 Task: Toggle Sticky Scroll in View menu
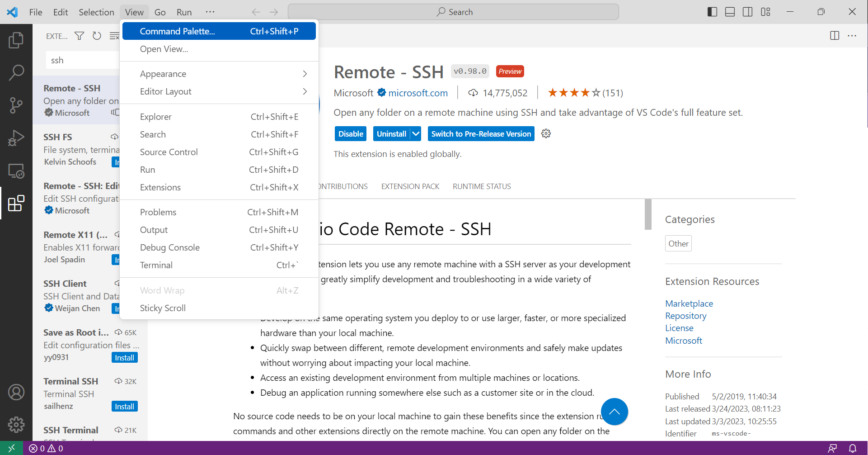coord(219,308)
